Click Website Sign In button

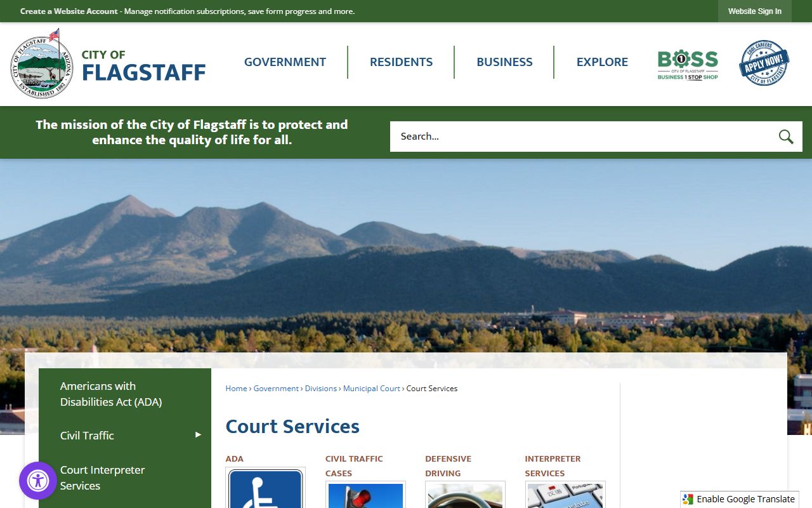pos(755,11)
